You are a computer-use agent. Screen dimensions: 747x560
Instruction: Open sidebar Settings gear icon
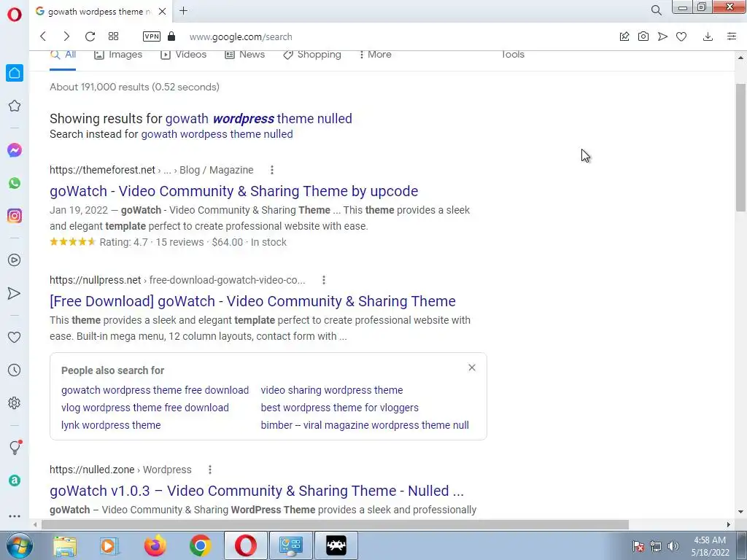(x=15, y=402)
